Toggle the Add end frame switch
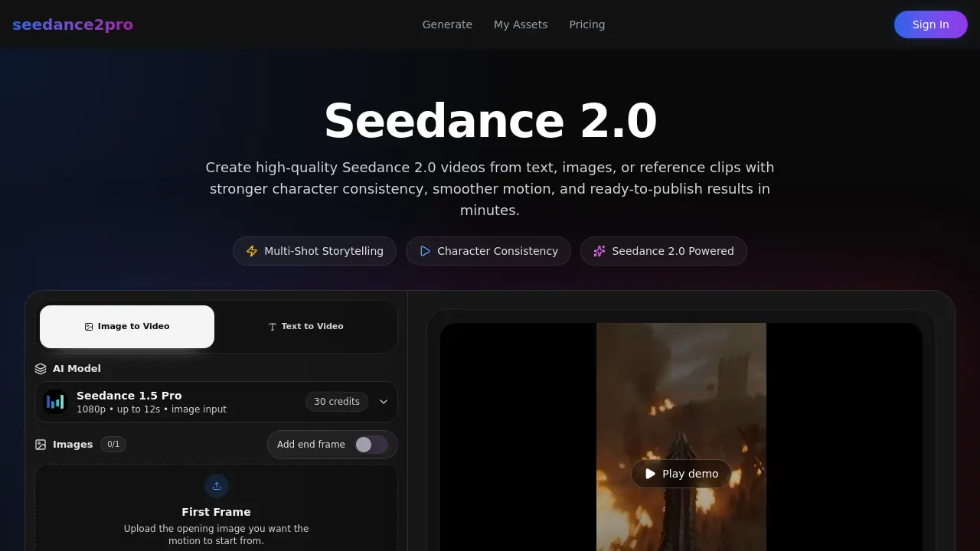980x551 pixels. click(371, 445)
